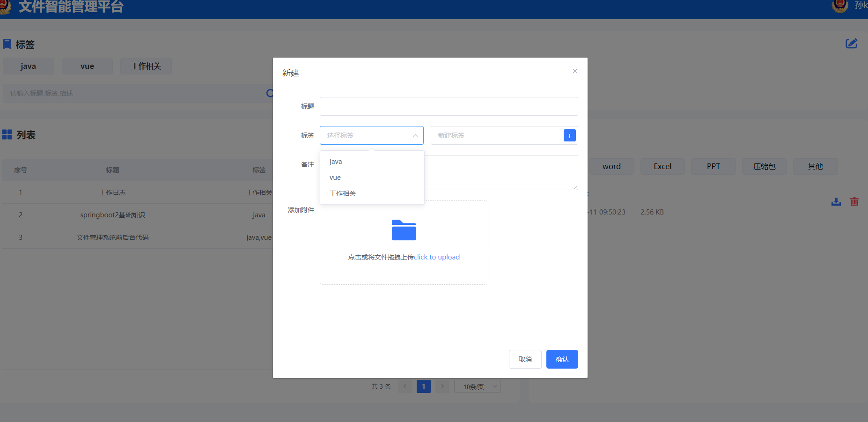Screen dimensions: 868x422
Task: Filter by PPT file type
Action: pyautogui.click(x=714, y=166)
